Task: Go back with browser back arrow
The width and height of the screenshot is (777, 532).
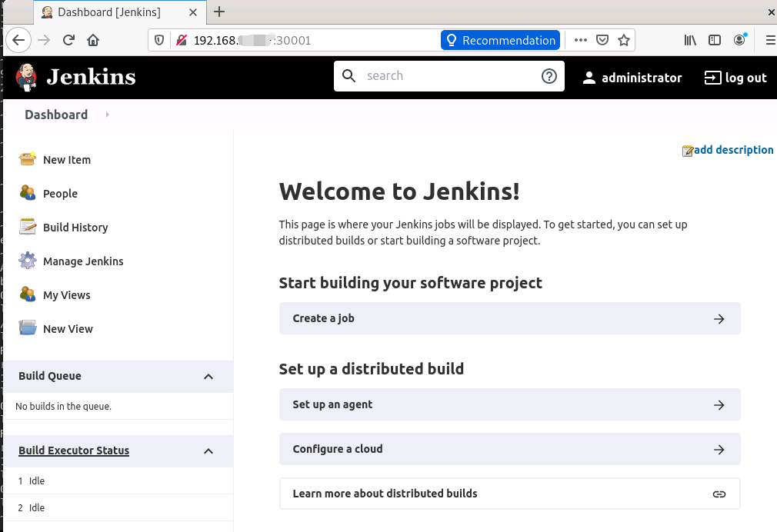Action: point(18,40)
